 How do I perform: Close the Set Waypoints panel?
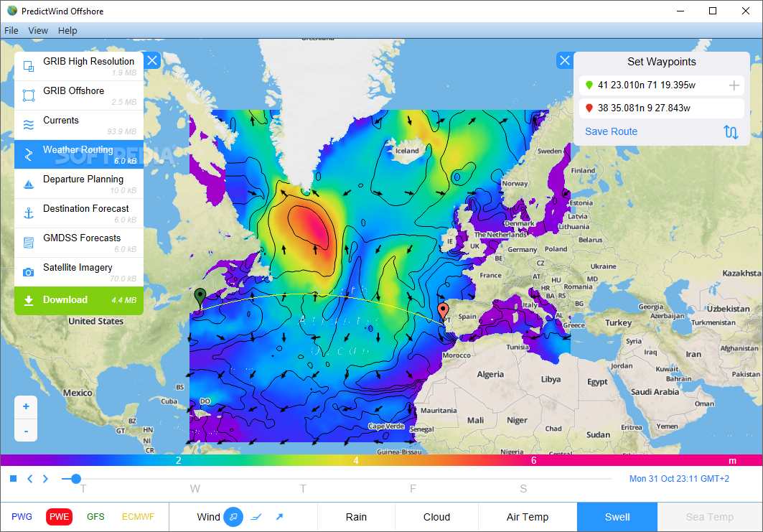click(564, 60)
